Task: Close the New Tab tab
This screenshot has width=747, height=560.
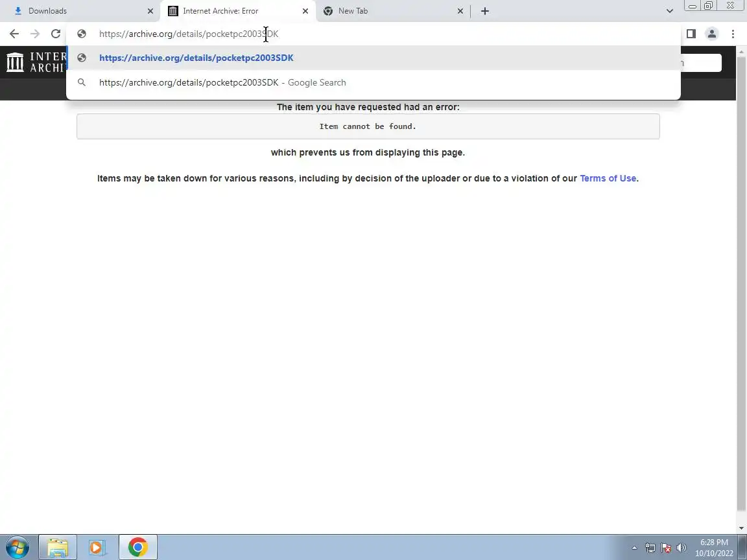Action: (460, 11)
